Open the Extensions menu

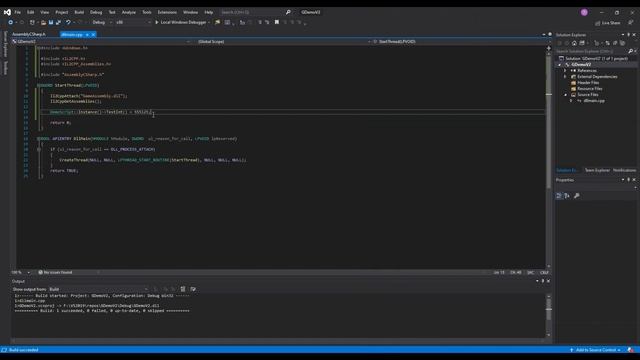pyautogui.click(x=167, y=12)
